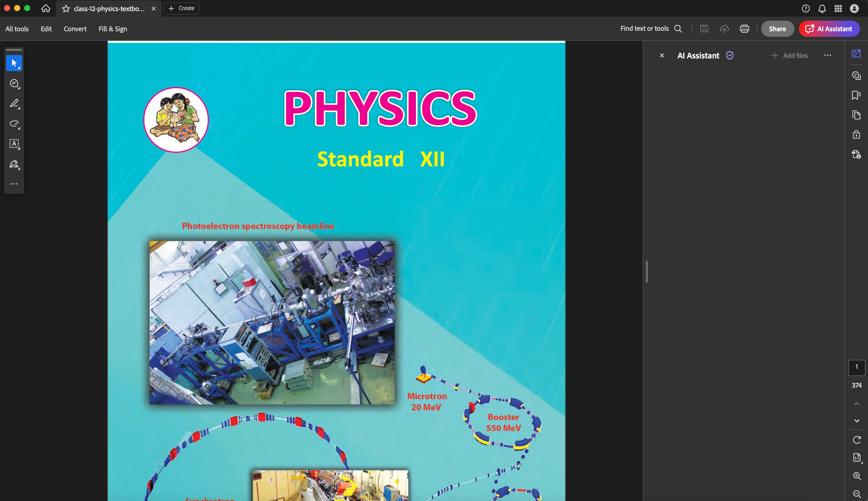Select the Highlight text tool
868x501 pixels.
tap(14, 103)
